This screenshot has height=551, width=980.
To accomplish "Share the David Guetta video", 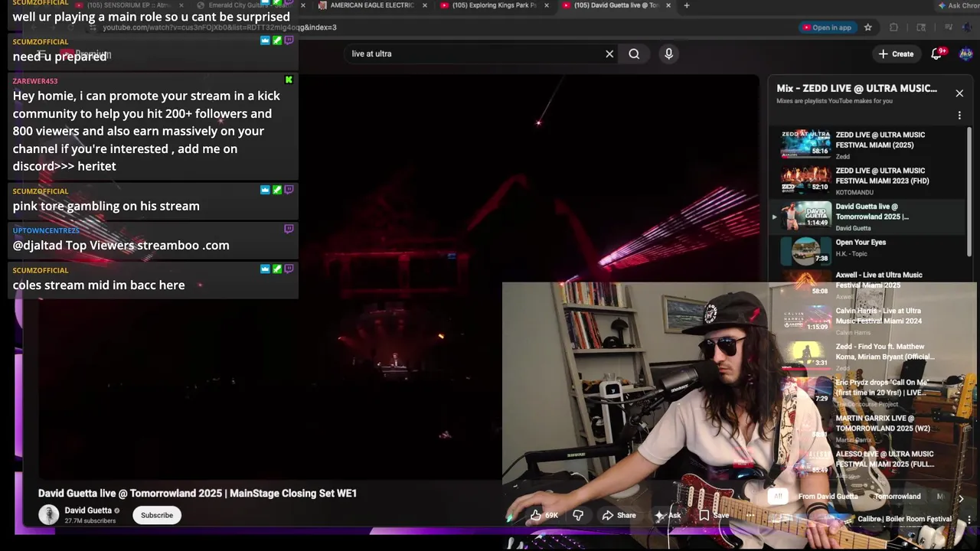I will point(619,515).
